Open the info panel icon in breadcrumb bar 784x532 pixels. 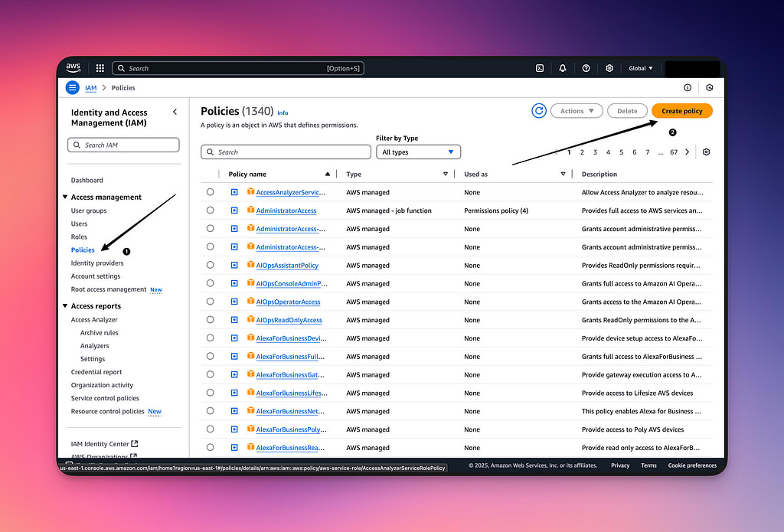[x=688, y=87]
